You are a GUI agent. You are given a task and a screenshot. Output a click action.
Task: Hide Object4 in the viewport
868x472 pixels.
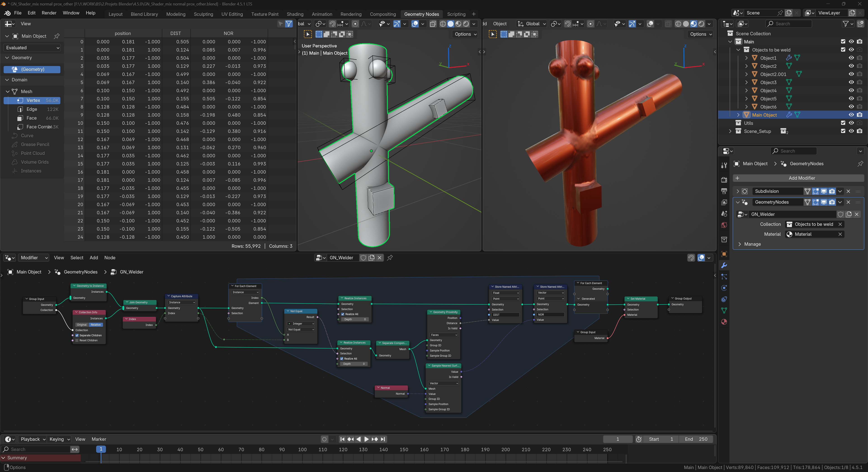(851, 90)
